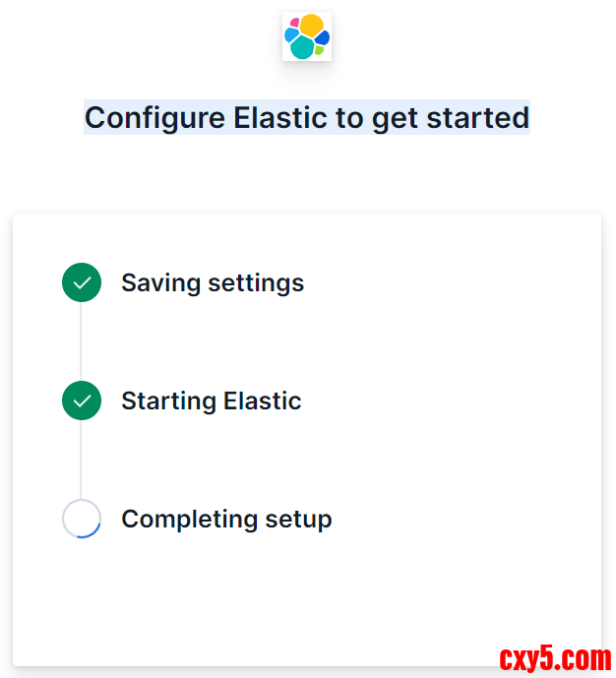Click the line connecting Starting Elastic and Completing setup
616x678 pixels.
82,460
